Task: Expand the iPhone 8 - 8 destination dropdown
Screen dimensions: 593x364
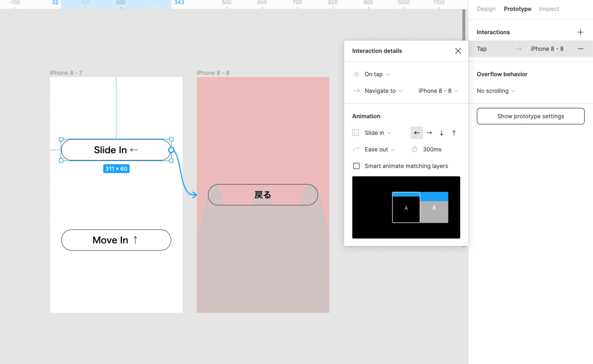Action: point(438,91)
